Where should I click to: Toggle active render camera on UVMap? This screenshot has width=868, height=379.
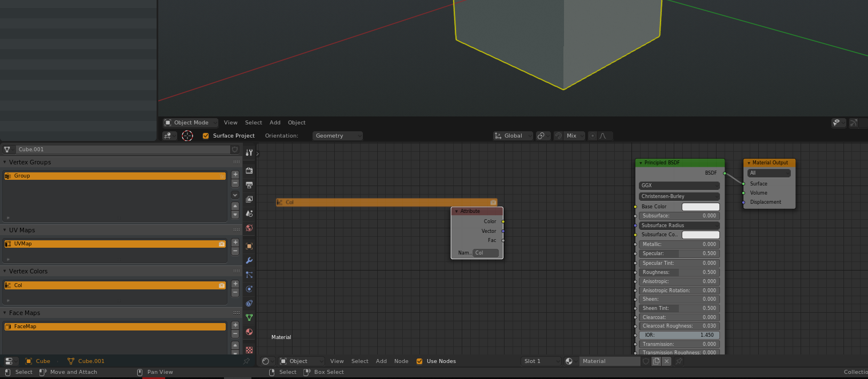(x=222, y=244)
